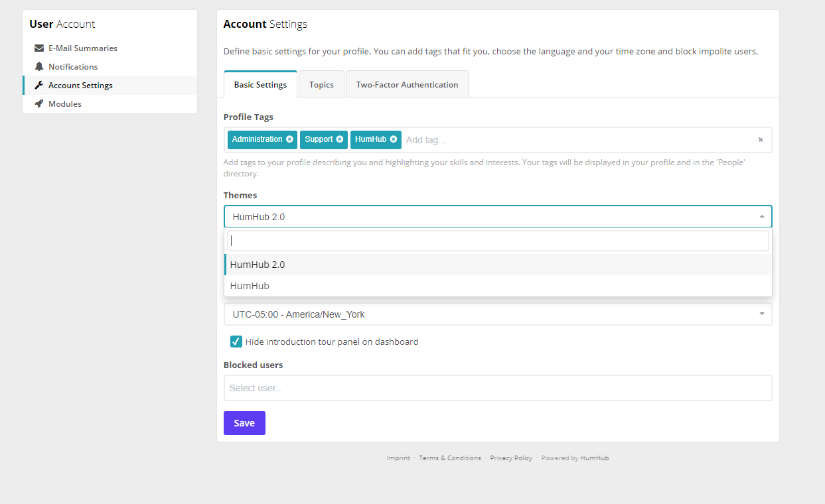Viewport: 825px width, 504px height.
Task: Click the wrench icon for Account Settings
Action: coord(39,85)
